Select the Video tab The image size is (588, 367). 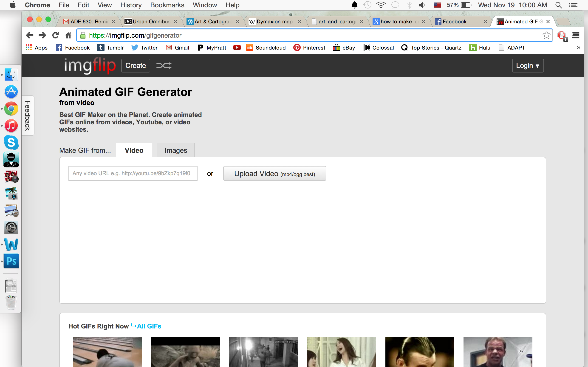pos(134,150)
